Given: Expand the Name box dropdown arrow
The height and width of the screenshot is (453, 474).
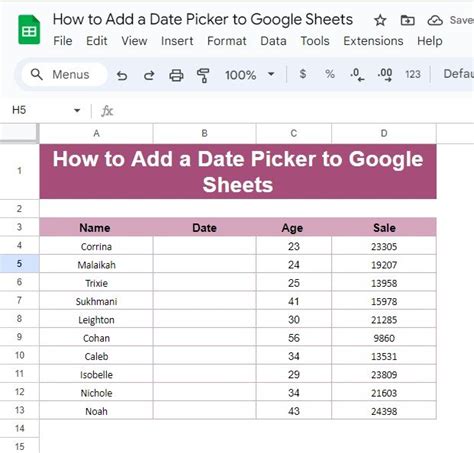Looking at the screenshot, I should [x=77, y=110].
